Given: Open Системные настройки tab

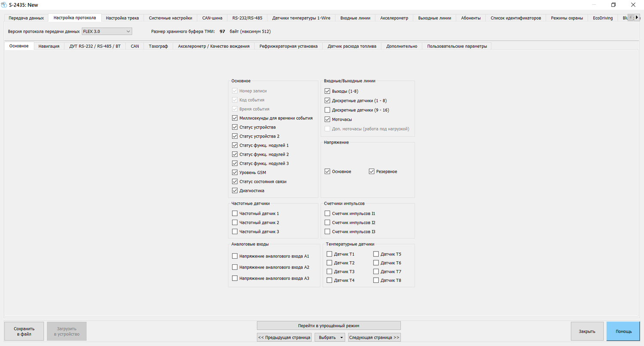Looking at the screenshot, I should (170, 18).
